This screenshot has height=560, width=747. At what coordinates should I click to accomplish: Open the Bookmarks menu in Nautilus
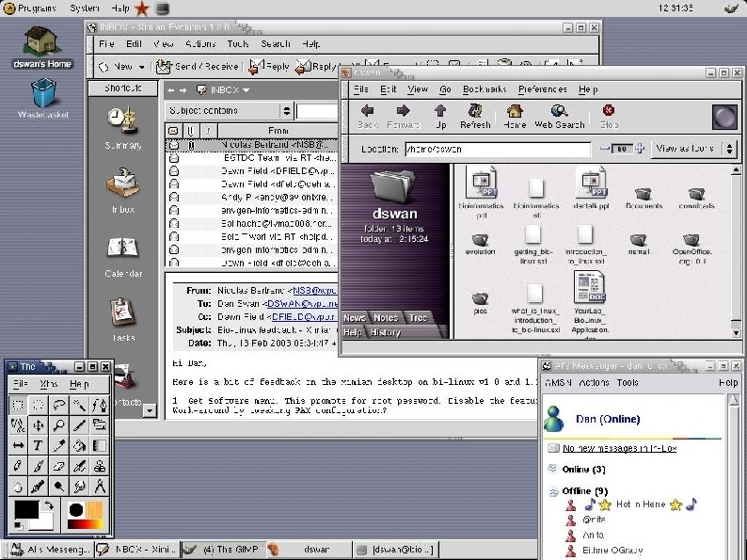click(485, 89)
